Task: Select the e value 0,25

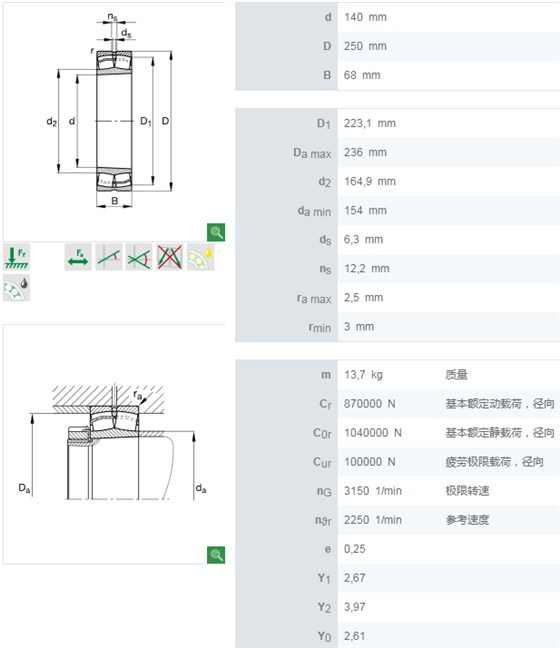Action: 355,549
